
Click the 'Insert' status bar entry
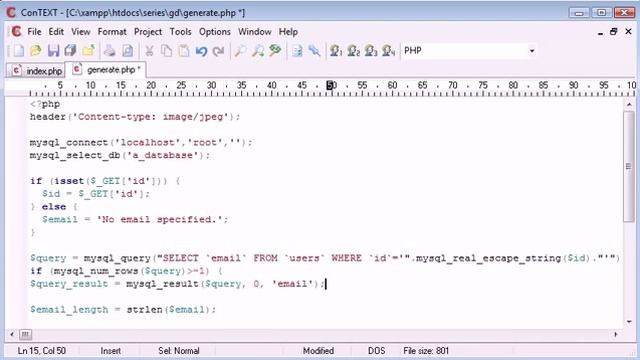pyautogui.click(x=111, y=351)
